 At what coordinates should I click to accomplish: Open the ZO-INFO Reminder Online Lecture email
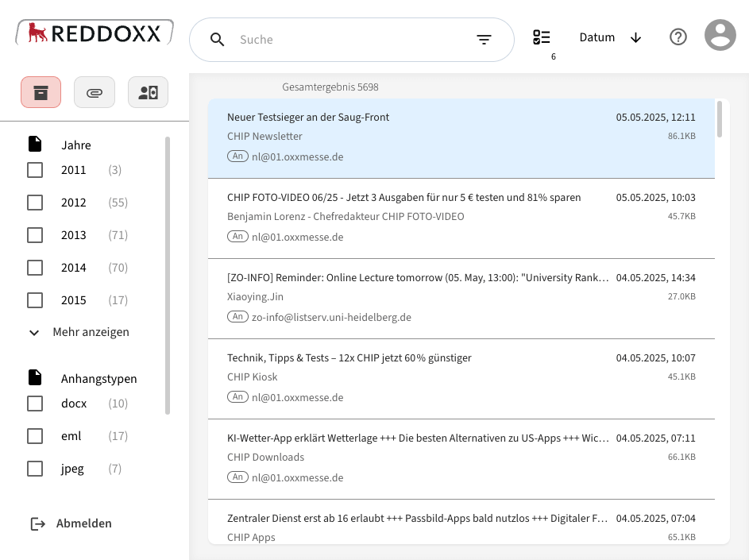461,299
